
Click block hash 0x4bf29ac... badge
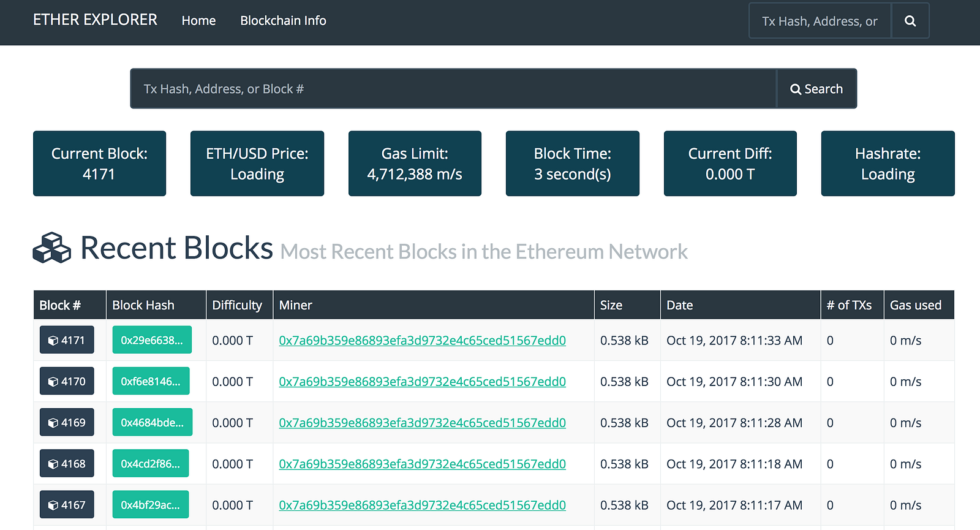click(151, 505)
